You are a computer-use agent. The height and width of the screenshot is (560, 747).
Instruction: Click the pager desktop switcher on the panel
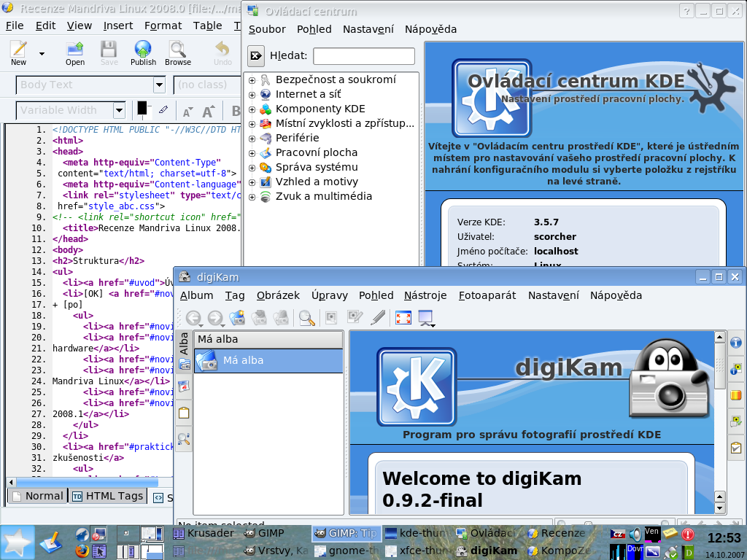click(x=141, y=542)
